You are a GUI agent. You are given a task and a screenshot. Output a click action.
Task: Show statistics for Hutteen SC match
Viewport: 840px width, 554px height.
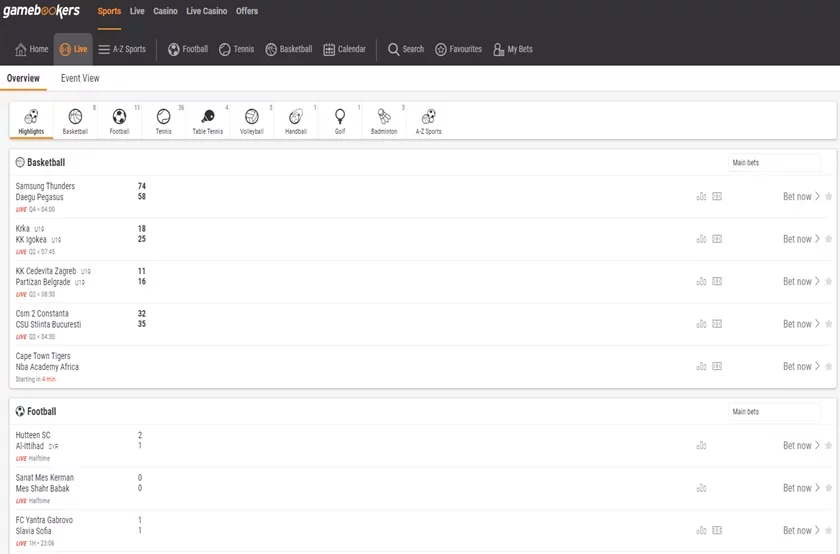[701, 446]
